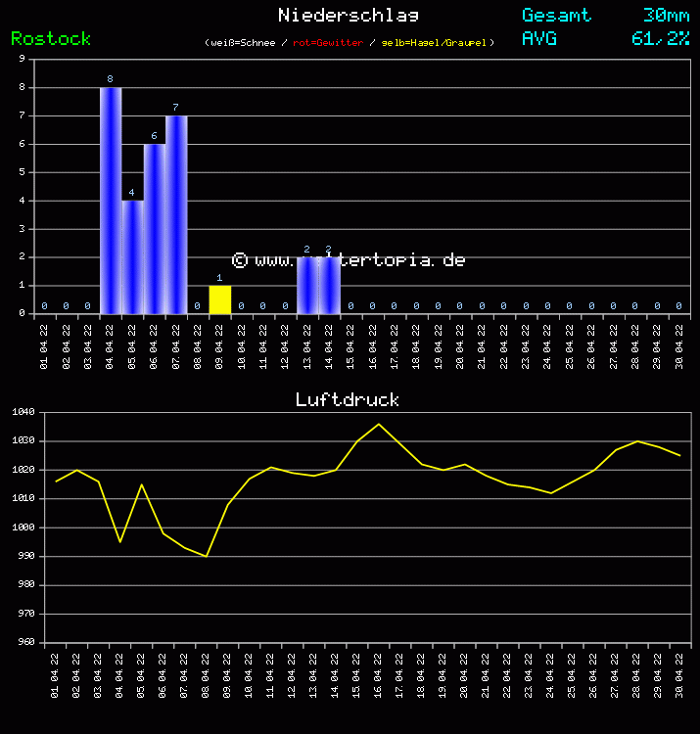
Task: Click the 30mm total precipitation value
Action: (666, 15)
